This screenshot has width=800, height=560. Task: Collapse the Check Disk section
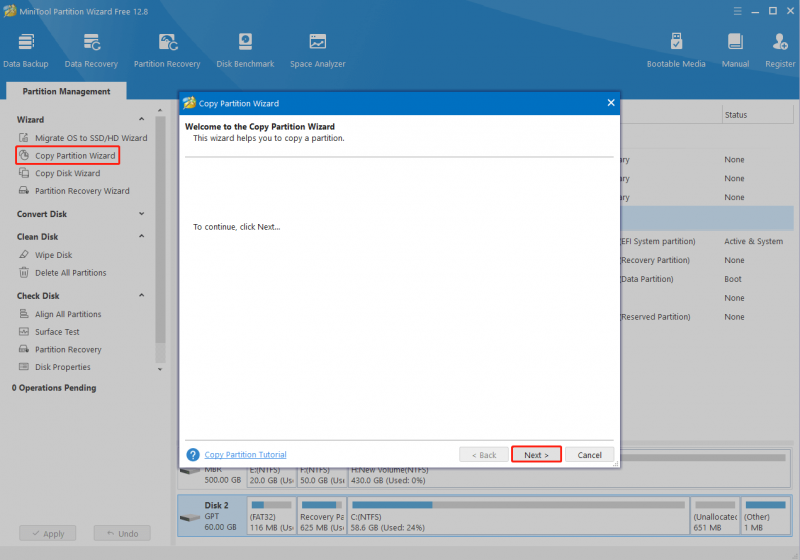click(x=141, y=295)
